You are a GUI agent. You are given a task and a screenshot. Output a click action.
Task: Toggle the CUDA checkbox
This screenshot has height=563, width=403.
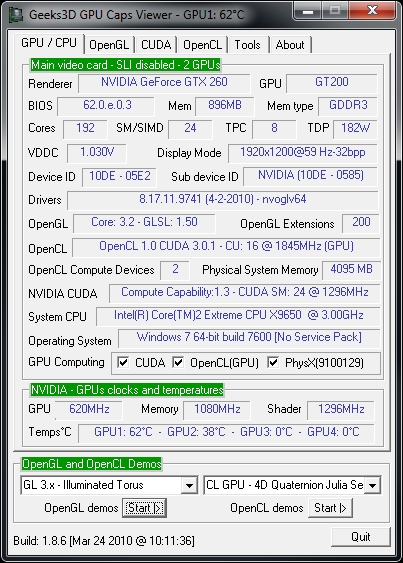click(123, 362)
